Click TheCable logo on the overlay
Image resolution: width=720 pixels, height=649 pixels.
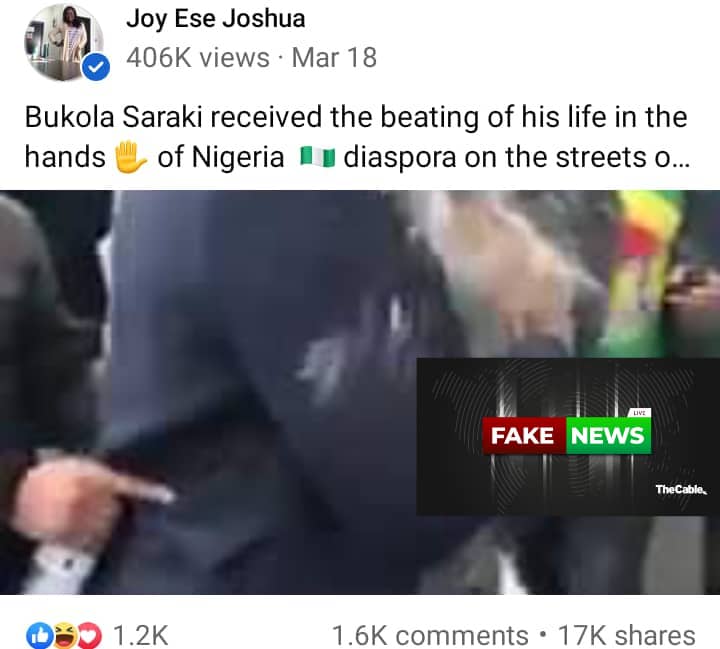point(681,489)
